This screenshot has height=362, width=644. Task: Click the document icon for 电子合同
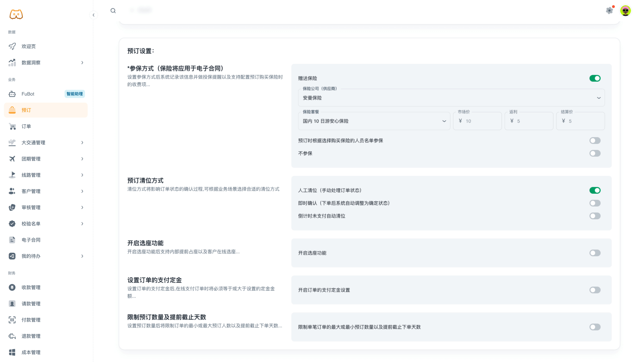12,240
